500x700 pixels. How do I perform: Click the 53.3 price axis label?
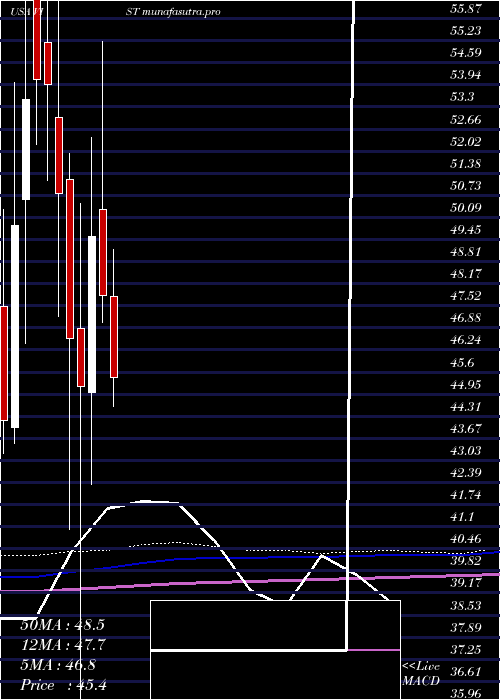[463, 97]
